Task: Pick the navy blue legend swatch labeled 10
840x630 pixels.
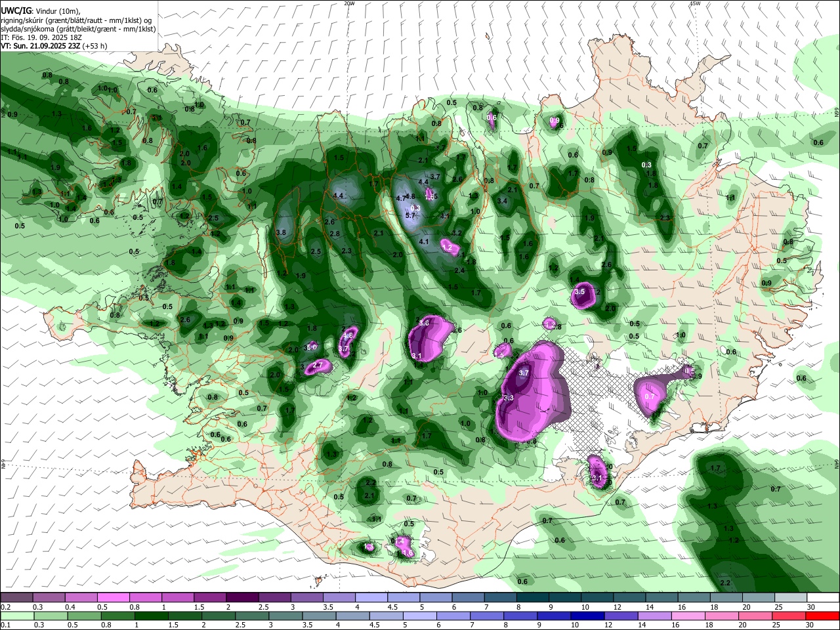Action: 587,616
